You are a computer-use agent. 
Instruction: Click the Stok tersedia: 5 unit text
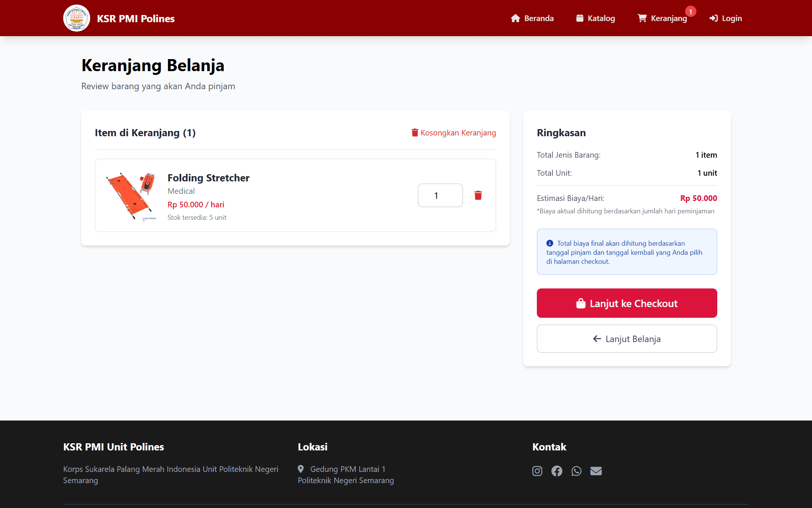point(197,217)
